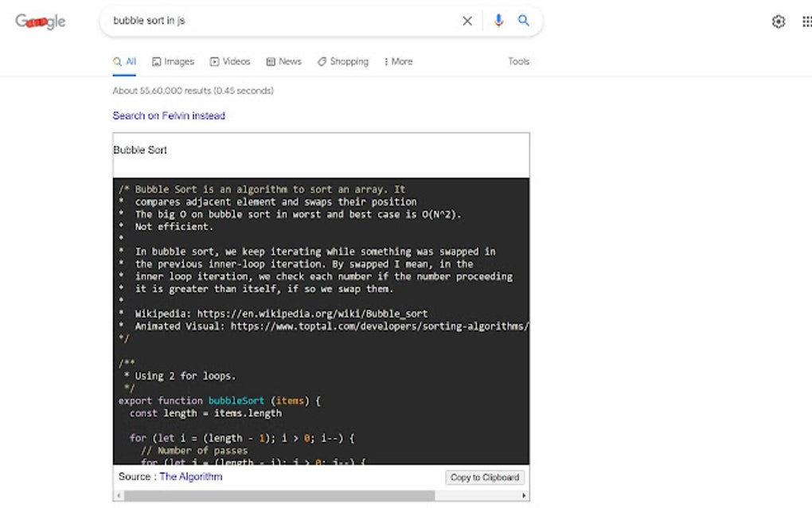Switch to the Images tab
Image resolution: width=812 pixels, height=508 pixels.
[x=173, y=61]
